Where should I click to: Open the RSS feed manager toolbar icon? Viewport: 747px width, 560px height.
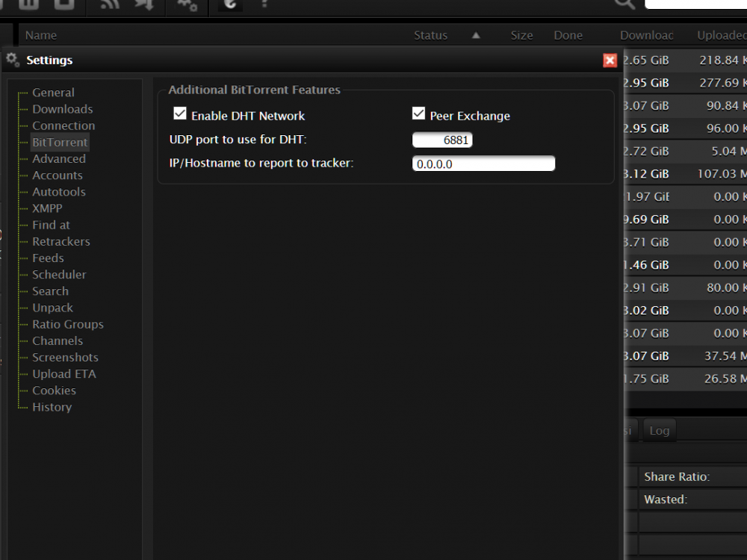(110, 4)
